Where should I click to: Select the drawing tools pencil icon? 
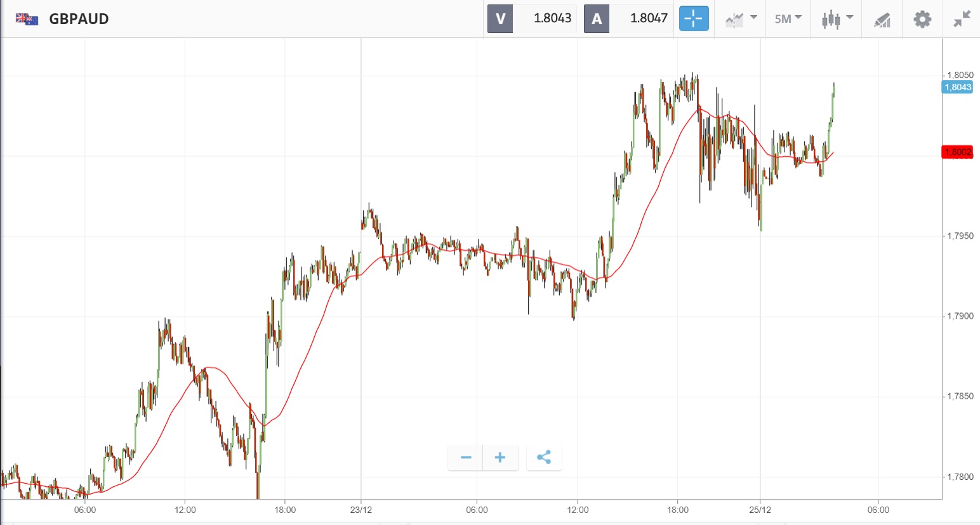882,20
